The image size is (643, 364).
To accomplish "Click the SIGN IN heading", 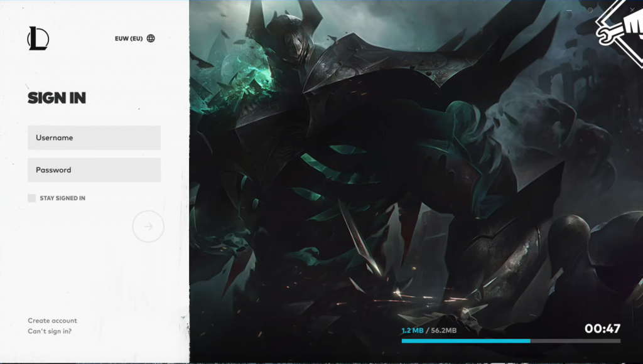I will pos(57,98).
